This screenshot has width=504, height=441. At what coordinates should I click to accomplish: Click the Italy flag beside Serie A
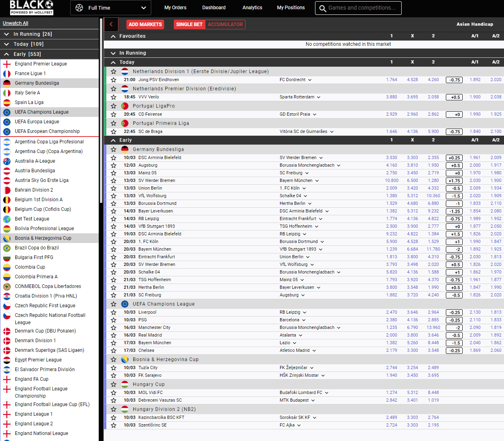[x=7, y=93]
